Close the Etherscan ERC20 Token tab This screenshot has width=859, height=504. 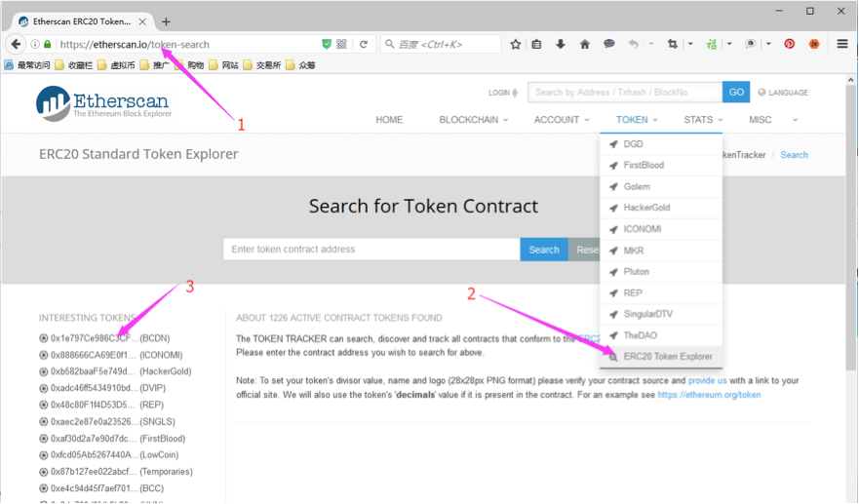pyautogui.click(x=142, y=21)
